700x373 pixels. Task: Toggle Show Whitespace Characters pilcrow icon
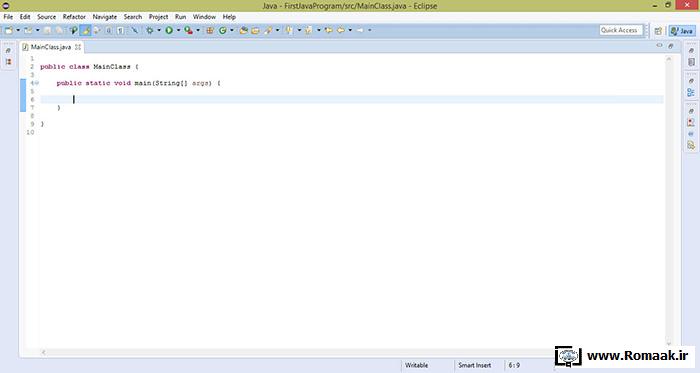120,30
